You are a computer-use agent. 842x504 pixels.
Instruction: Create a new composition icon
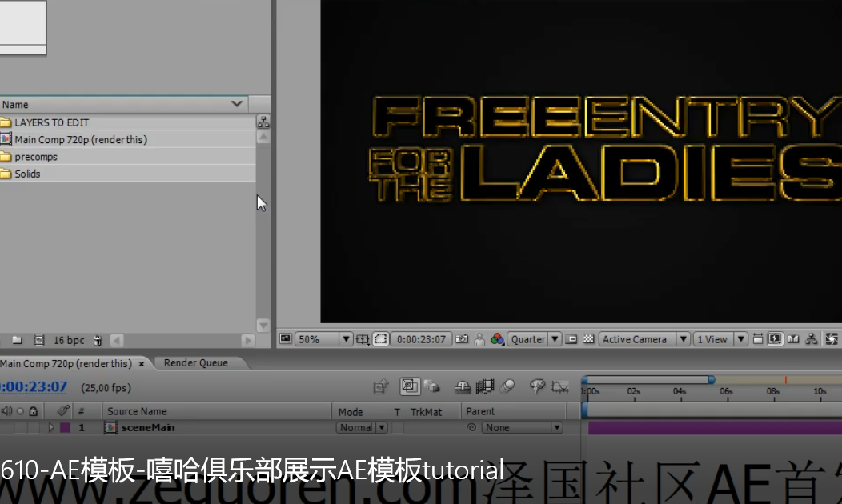(38, 340)
